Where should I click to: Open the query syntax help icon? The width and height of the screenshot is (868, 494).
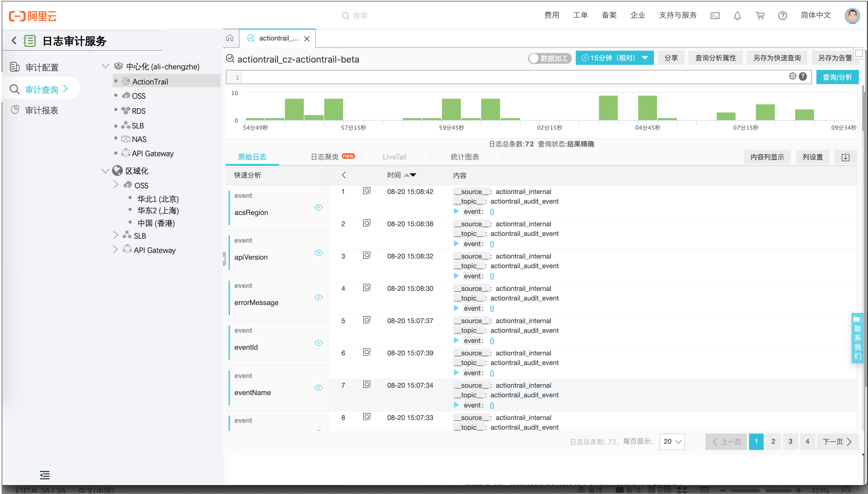point(803,76)
